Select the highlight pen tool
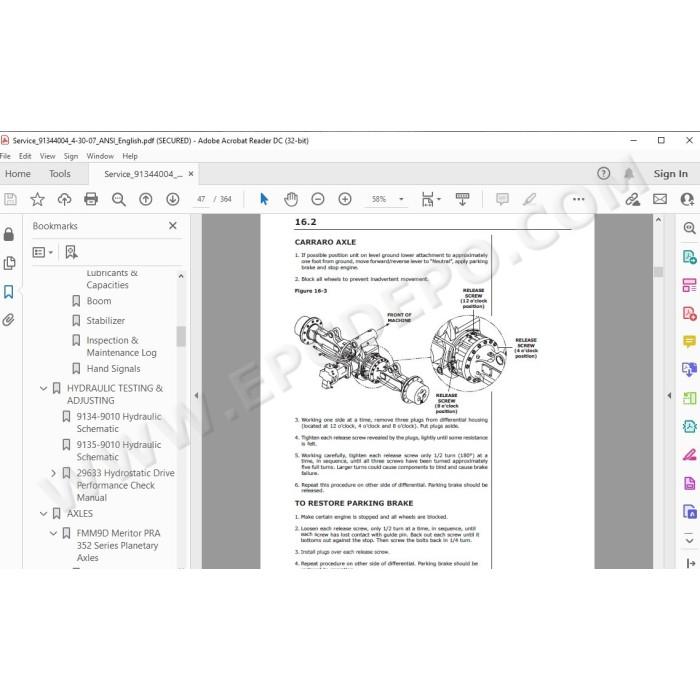The width and height of the screenshot is (700, 700). click(529, 199)
